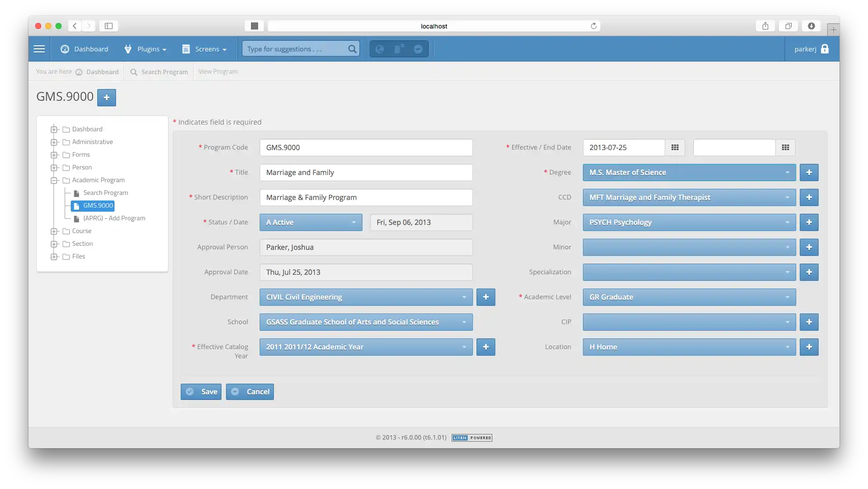Add a Minor using its plus button

[809, 247]
